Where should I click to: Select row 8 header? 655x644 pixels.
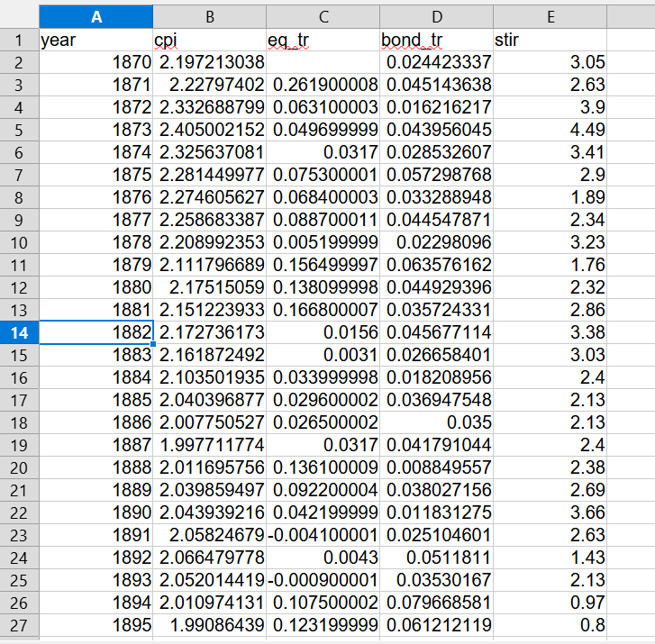point(19,197)
